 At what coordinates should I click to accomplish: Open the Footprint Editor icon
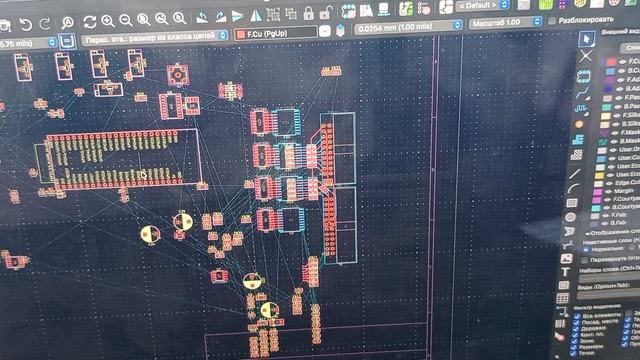[x=348, y=11]
